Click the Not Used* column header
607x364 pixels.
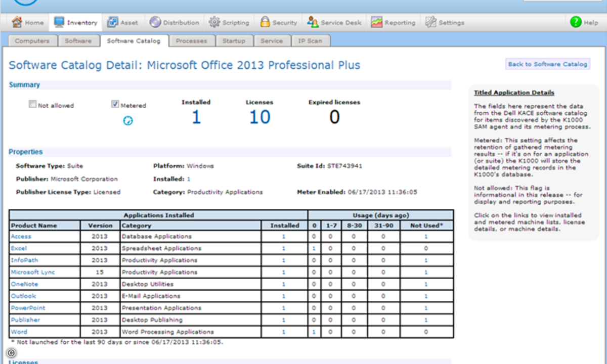coord(426,225)
